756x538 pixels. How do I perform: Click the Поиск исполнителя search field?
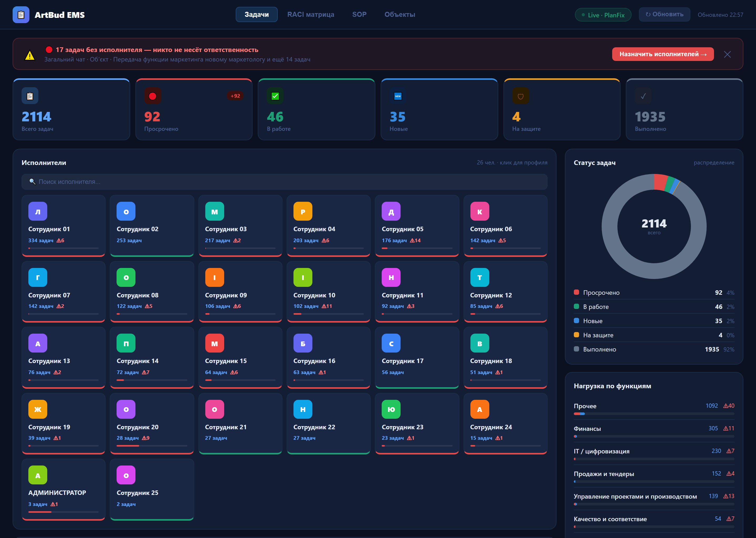click(284, 182)
